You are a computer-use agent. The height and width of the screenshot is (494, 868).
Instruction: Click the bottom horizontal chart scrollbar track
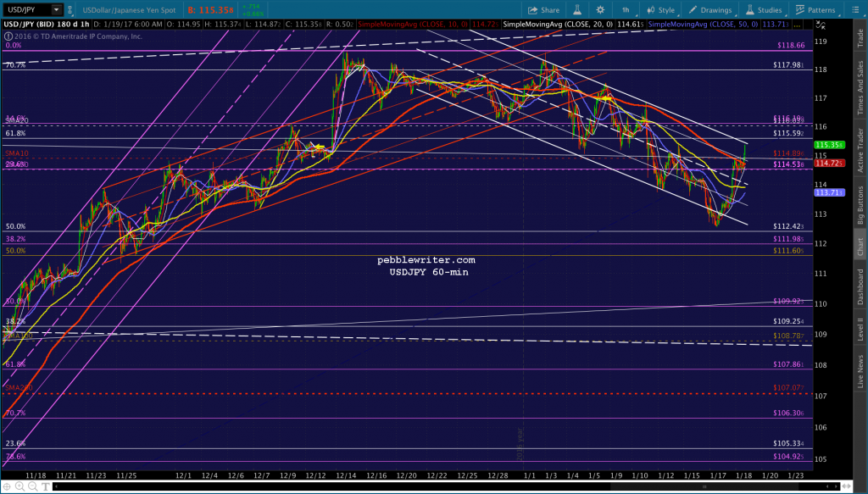446,487
